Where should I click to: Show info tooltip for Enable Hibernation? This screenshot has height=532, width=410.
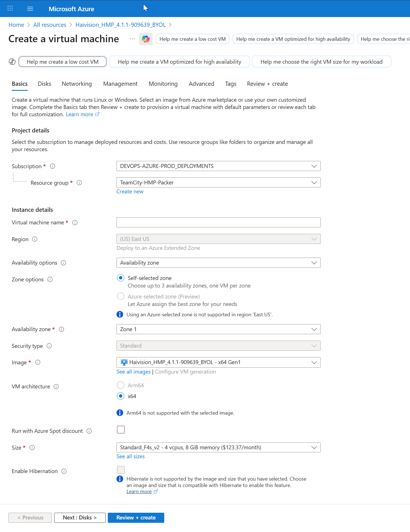coord(64,471)
